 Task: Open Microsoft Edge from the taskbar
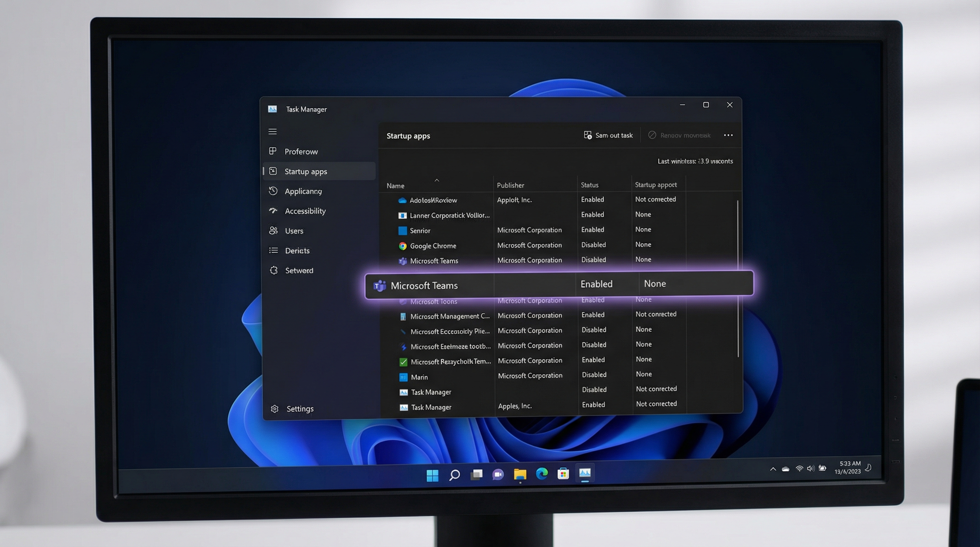pyautogui.click(x=542, y=474)
